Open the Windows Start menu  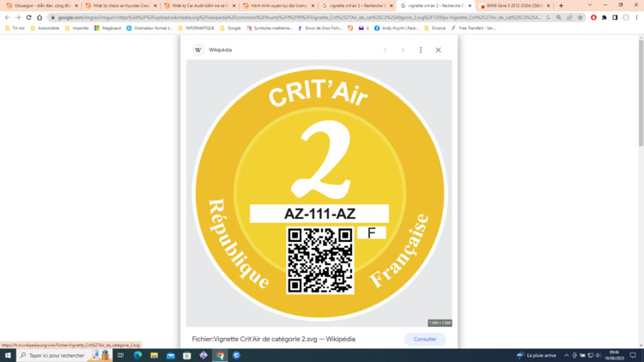tap(8, 355)
